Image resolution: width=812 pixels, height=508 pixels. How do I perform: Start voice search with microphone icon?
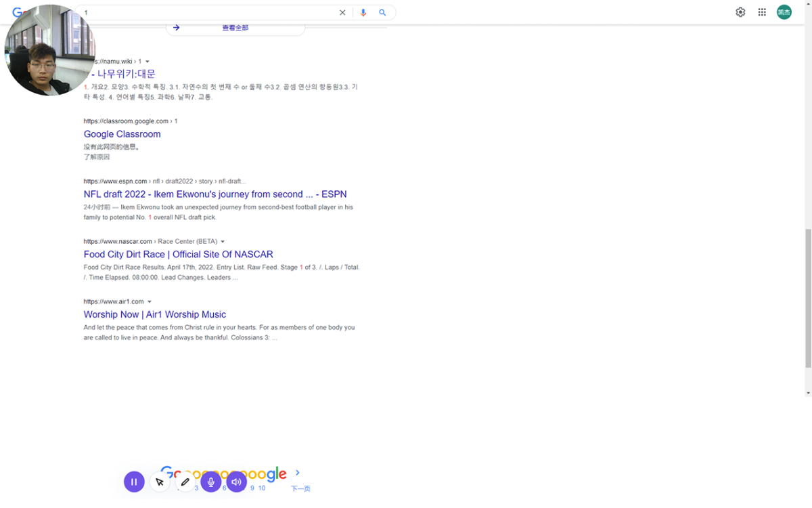pos(363,13)
